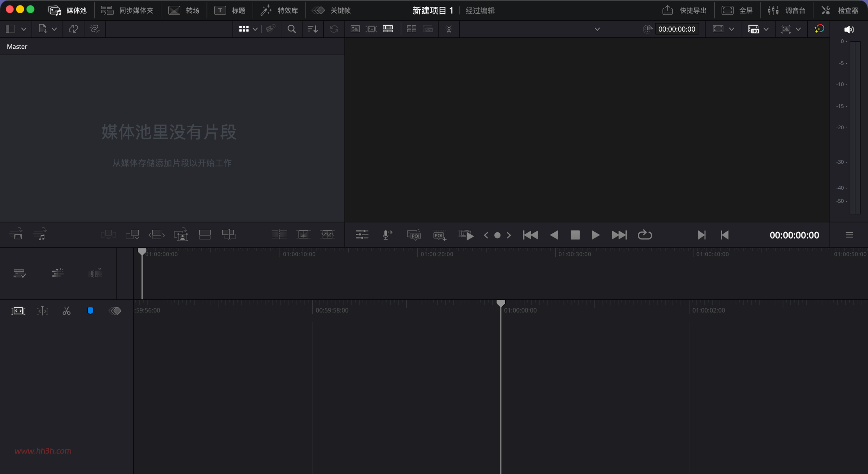Start fast review playback icon
Viewport: 868px width, 474px height.
tap(466, 235)
